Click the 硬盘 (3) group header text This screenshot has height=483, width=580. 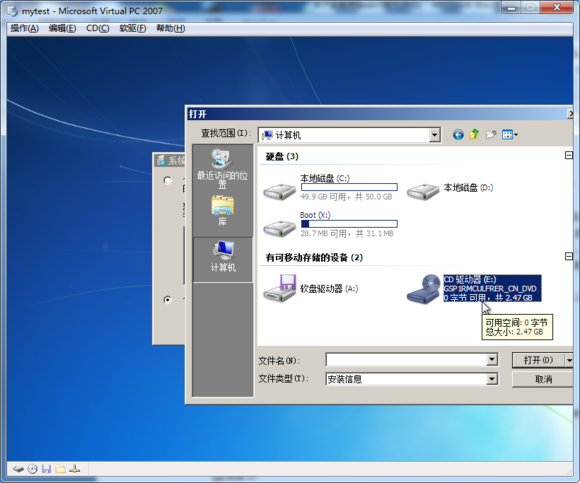pyautogui.click(x=282, y=156)
